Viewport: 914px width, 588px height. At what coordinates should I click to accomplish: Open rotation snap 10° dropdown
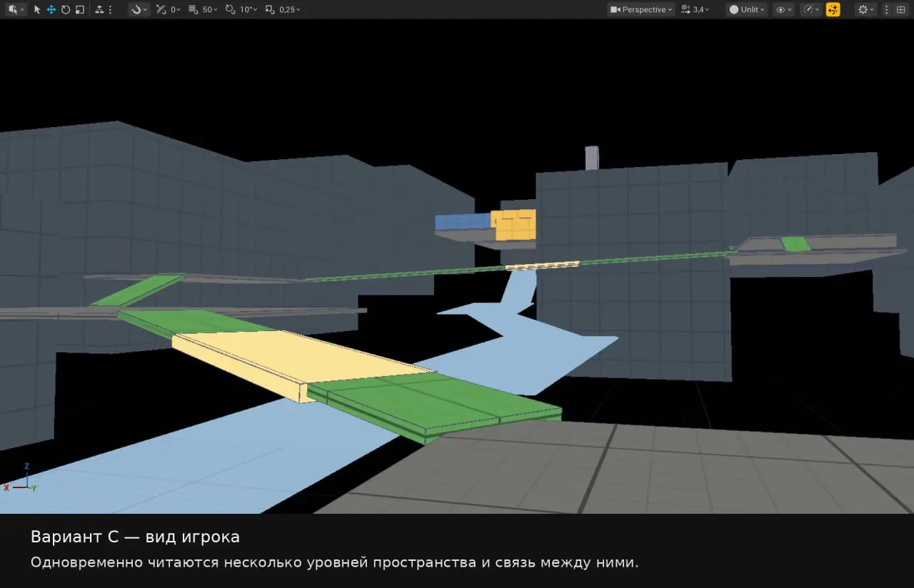[x=248, y=10]
